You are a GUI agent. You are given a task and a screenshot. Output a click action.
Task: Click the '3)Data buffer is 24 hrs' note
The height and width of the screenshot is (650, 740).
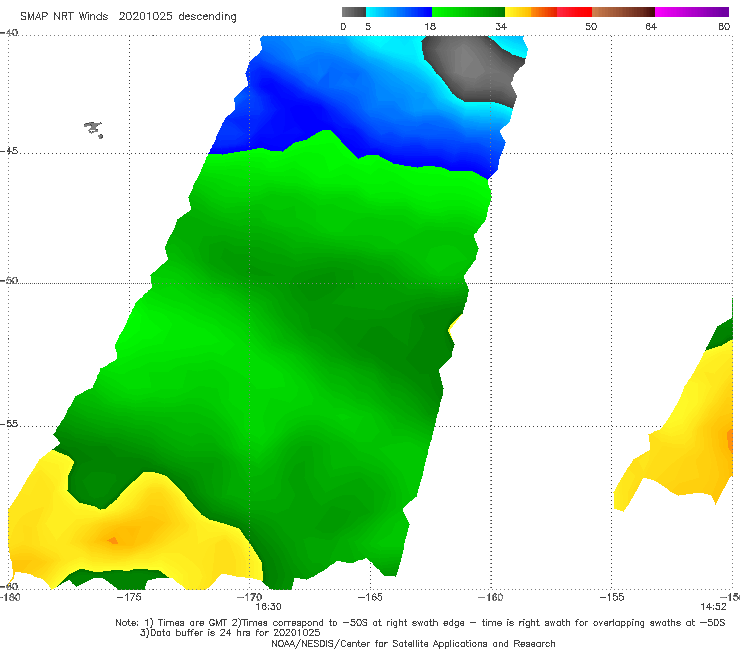tap(230, 633)
